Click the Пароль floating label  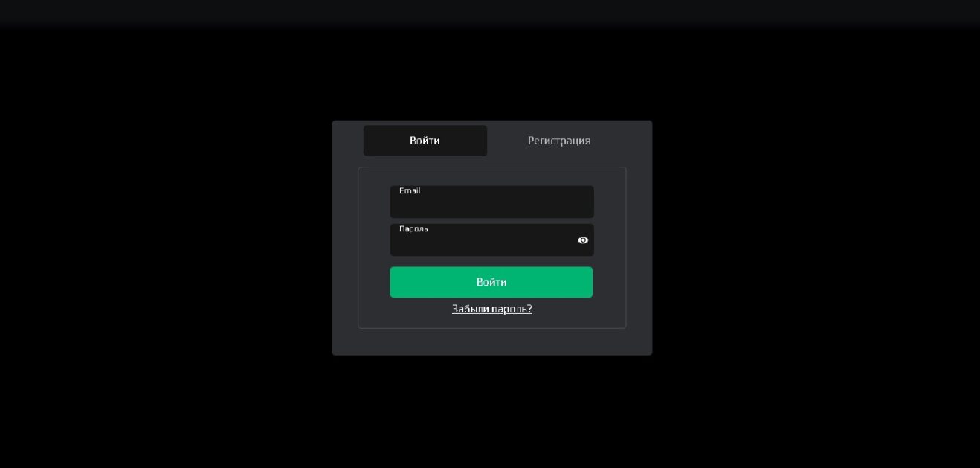click(x=413, y=229)
